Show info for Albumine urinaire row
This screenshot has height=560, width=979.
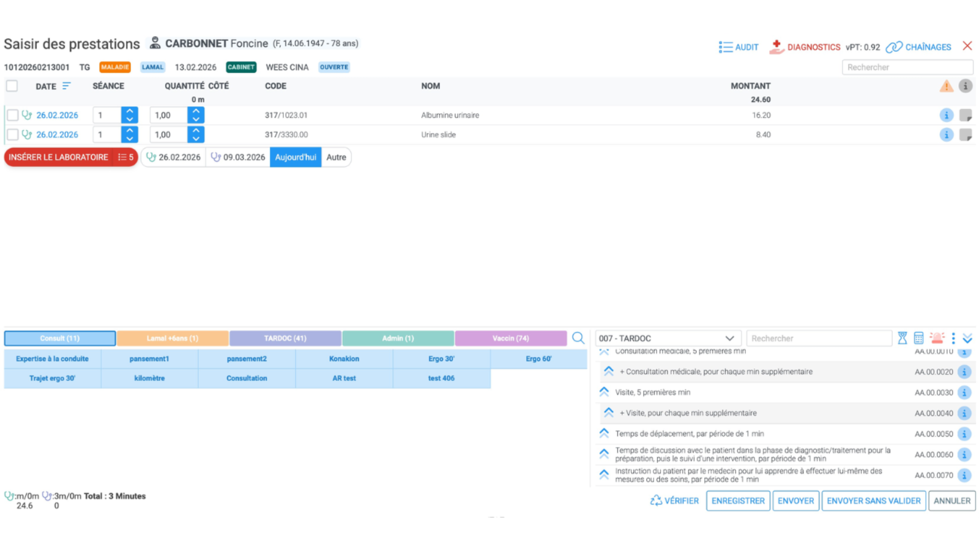pos(947,115)
